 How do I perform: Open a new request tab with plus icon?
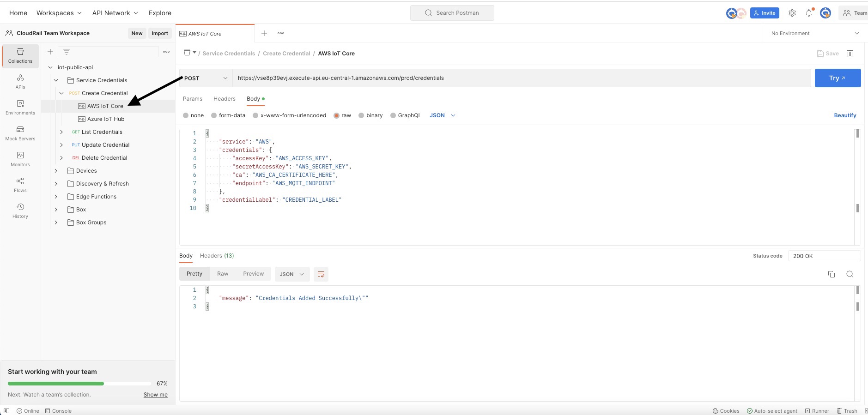(264, 33)
